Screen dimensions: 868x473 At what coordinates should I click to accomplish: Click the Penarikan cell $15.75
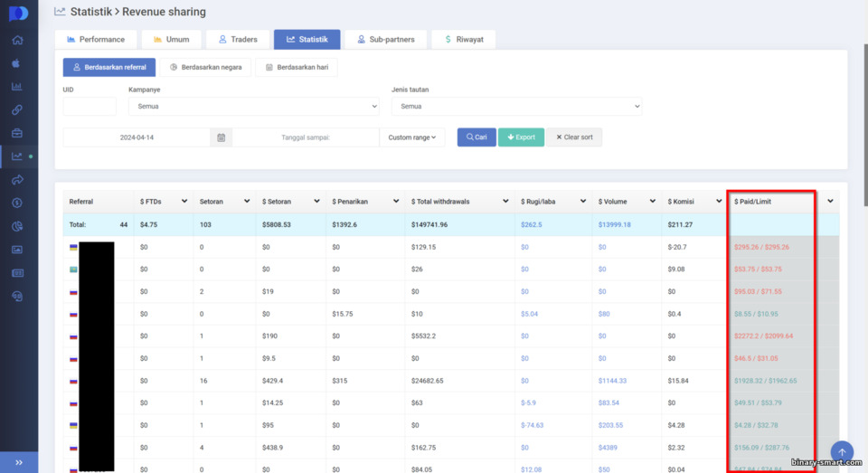coord(343,314)
